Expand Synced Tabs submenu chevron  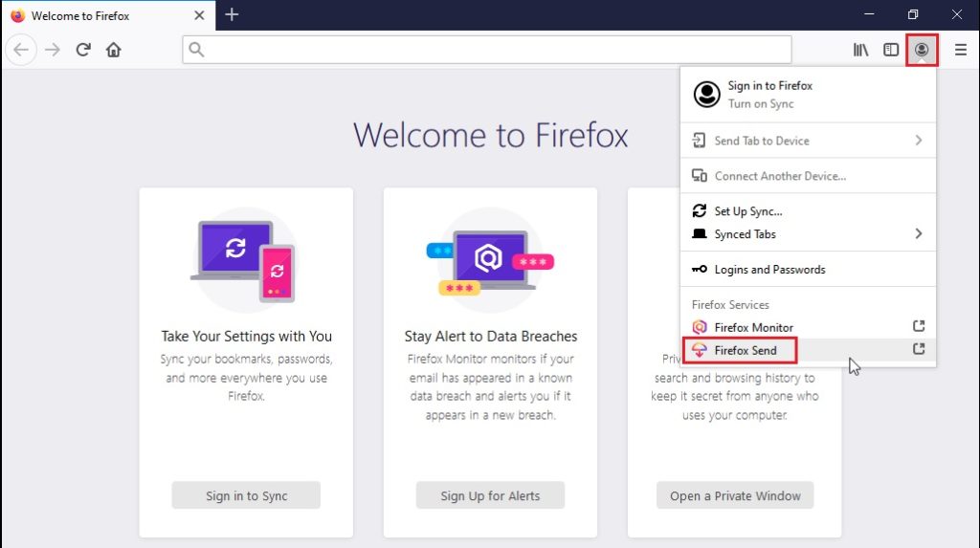coord(918,233)
